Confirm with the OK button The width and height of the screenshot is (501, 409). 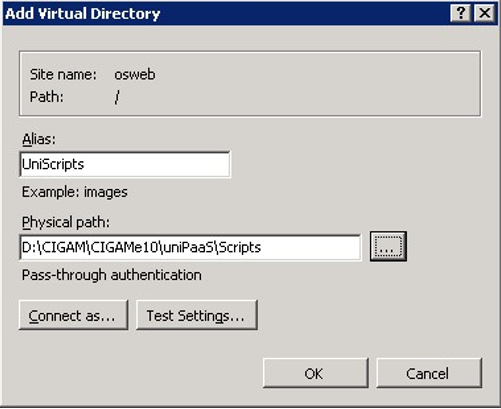[316, 373]
